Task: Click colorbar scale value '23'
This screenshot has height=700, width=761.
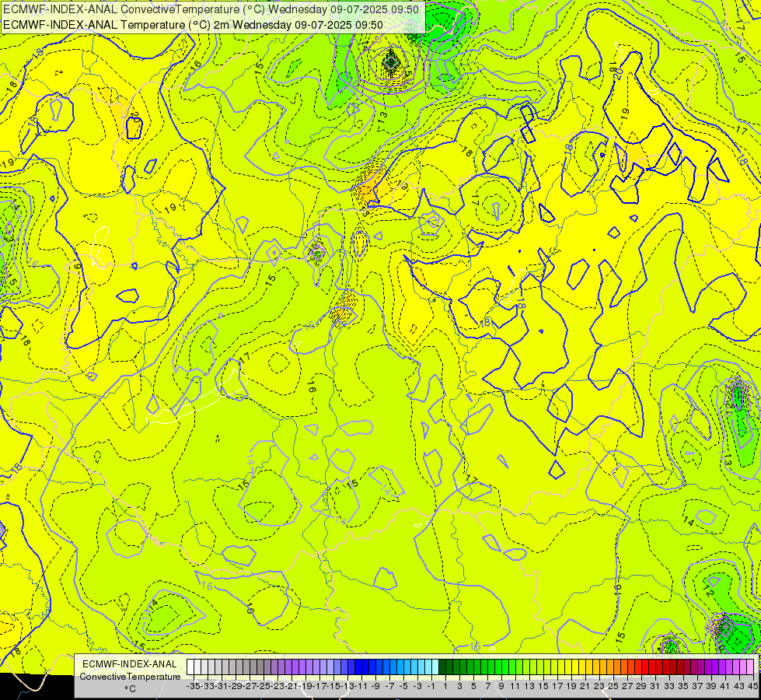Action: (x=599, y=686)
